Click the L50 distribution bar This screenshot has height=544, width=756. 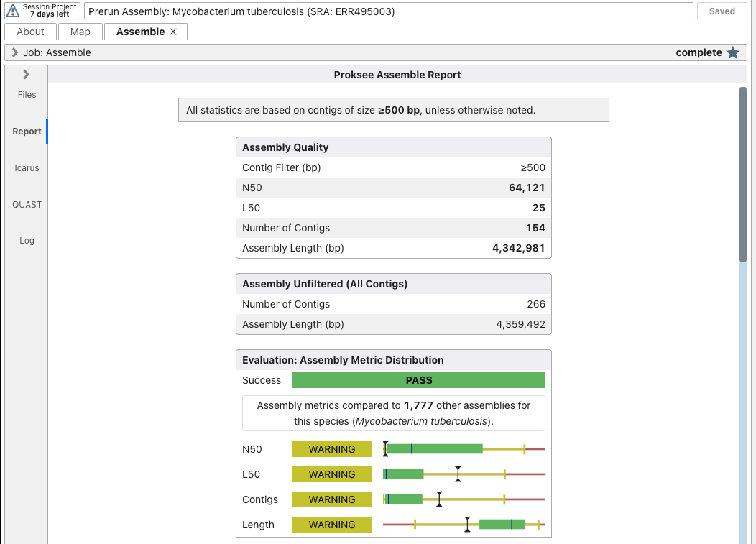[464, 474]
